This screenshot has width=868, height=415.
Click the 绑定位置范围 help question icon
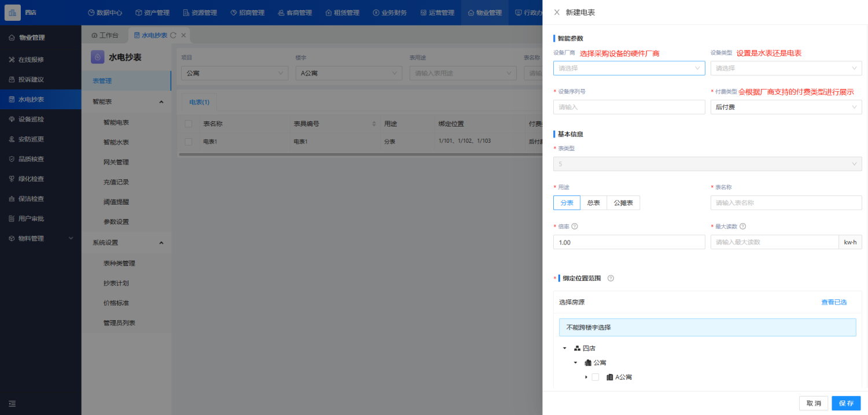(x=610, y=278)
